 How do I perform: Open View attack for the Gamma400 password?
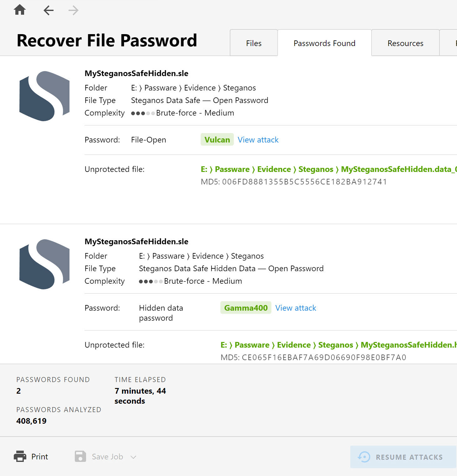pyautogui.click(x=295, y=308)
